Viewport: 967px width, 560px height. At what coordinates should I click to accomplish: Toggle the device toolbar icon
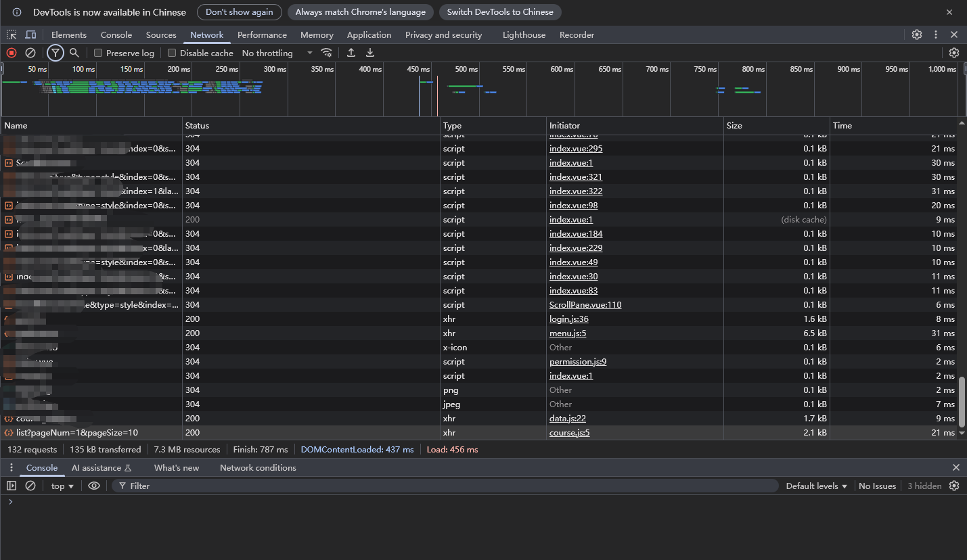(30, 34)
